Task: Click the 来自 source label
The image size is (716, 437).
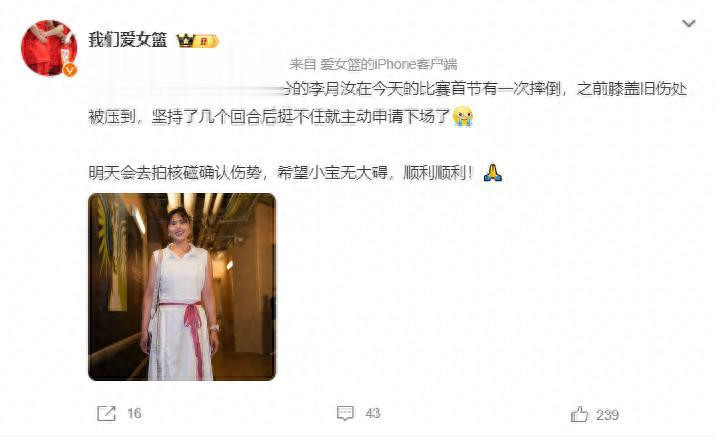Action: (303, 64)
